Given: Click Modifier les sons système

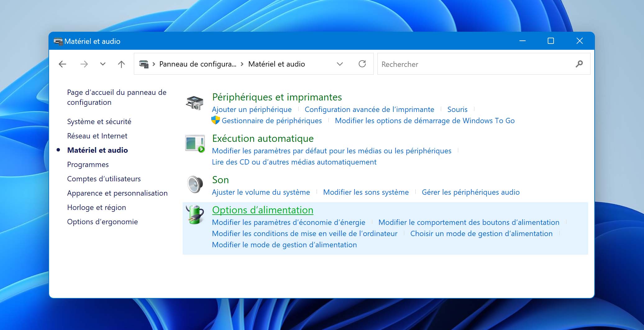Looking at the screenshot, I should 366,192.
